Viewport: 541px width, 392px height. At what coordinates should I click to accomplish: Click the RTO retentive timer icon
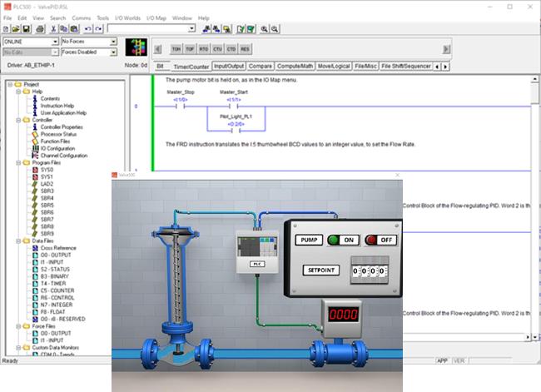coord(204,49)
